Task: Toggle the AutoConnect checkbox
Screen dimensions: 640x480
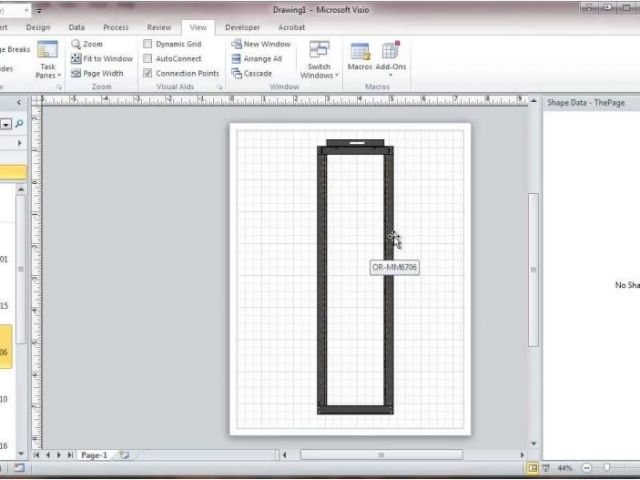Action: coord(148,59)
